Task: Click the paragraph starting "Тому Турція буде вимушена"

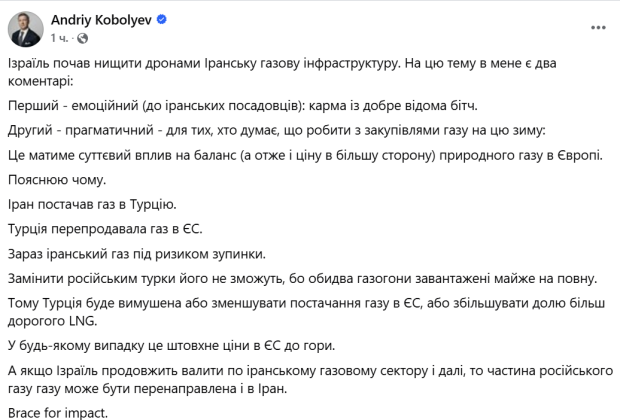Action: 306,312
